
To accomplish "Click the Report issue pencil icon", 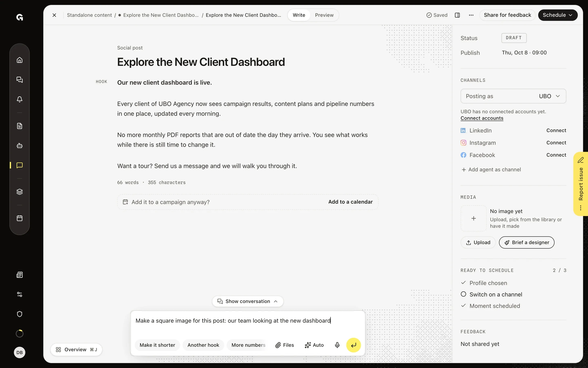I will pyautogui.click(x=581, y=160).
